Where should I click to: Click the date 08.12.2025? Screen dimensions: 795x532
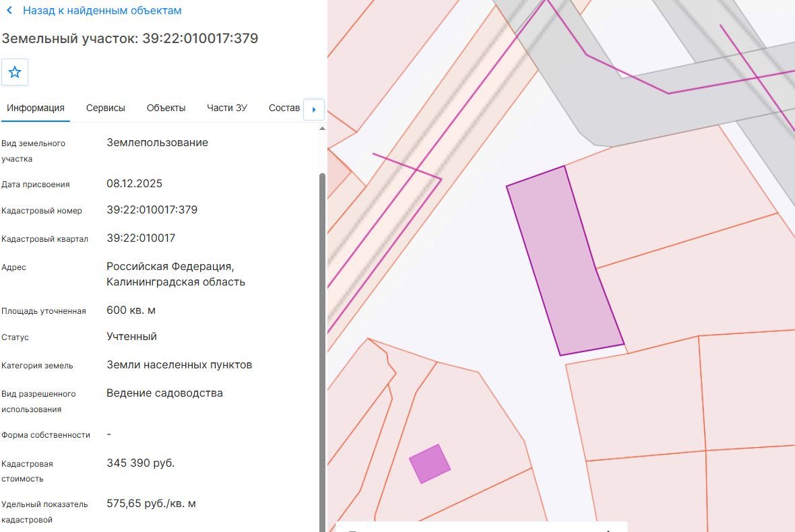click(x=134, y=183)
